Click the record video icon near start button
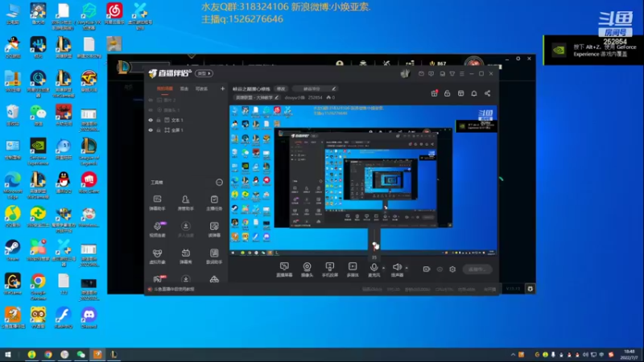The width and height of the screenshot is (644, 362). click(427, 269)
